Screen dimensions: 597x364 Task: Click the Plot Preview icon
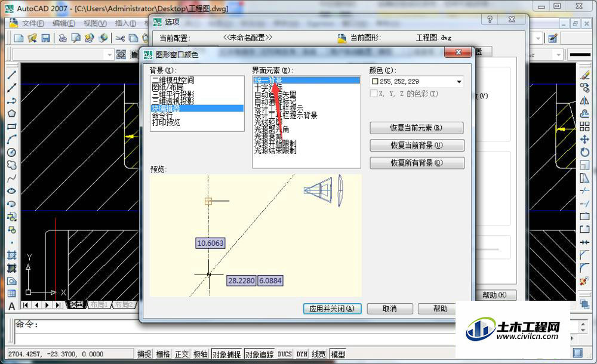[x=76, y=38]
